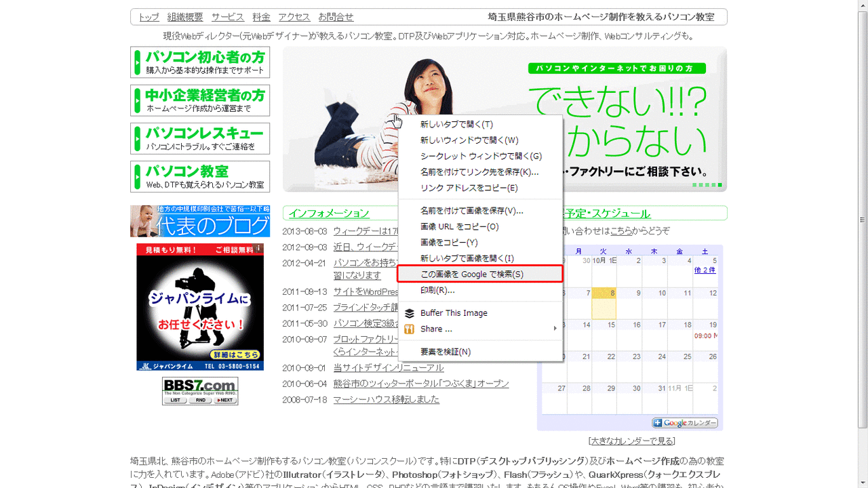Open the マーシーハウス移転しました news link
868x488 pixels.
pos(387,400)
